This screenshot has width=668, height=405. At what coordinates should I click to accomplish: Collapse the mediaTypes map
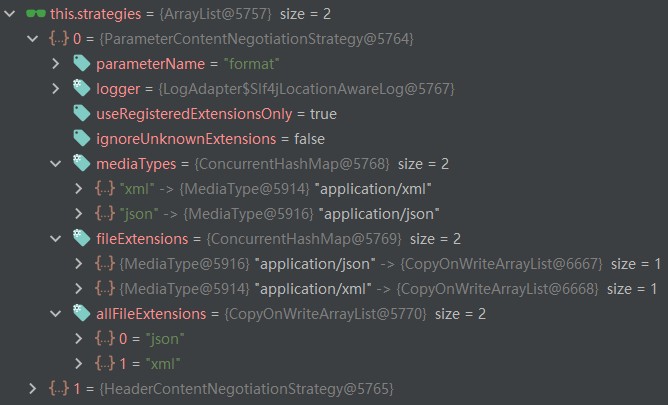59,163
